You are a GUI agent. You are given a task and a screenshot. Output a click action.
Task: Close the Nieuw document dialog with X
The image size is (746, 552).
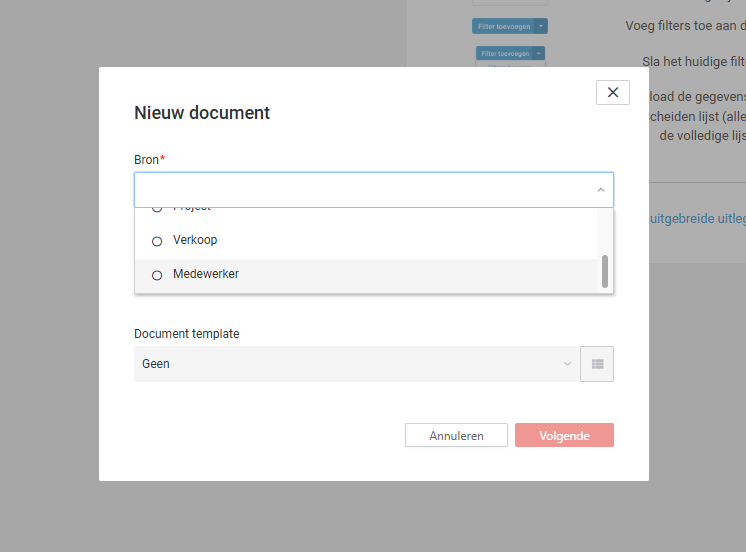[612, 92]
